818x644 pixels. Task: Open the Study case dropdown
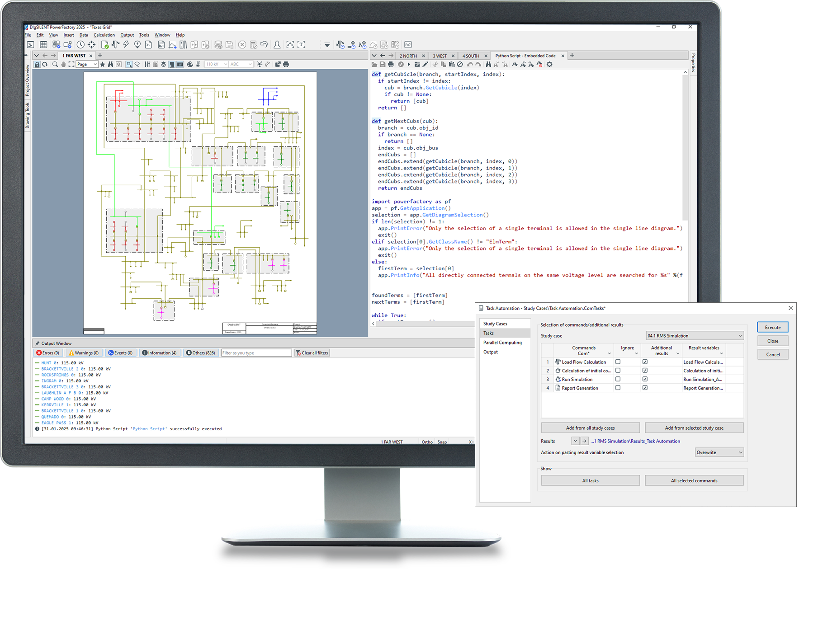[695, 336]
